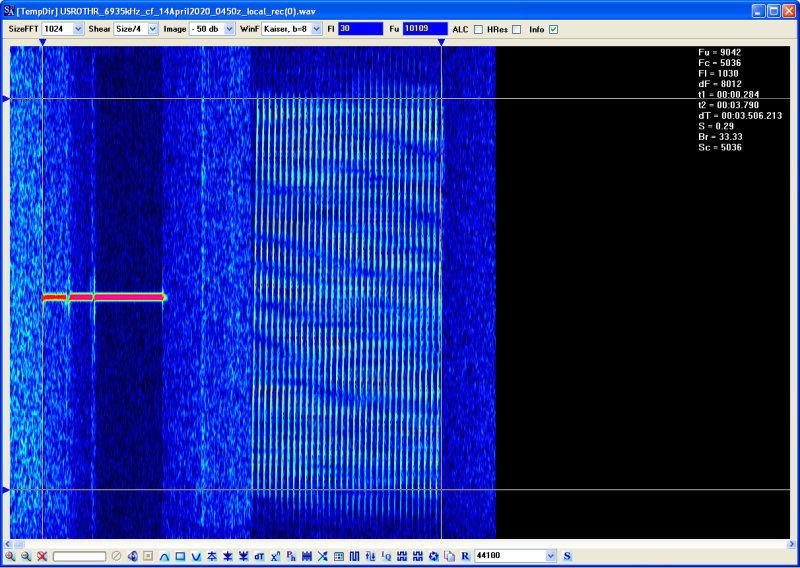
Task: Click the speaker playback icon
Action: (132, 556)
